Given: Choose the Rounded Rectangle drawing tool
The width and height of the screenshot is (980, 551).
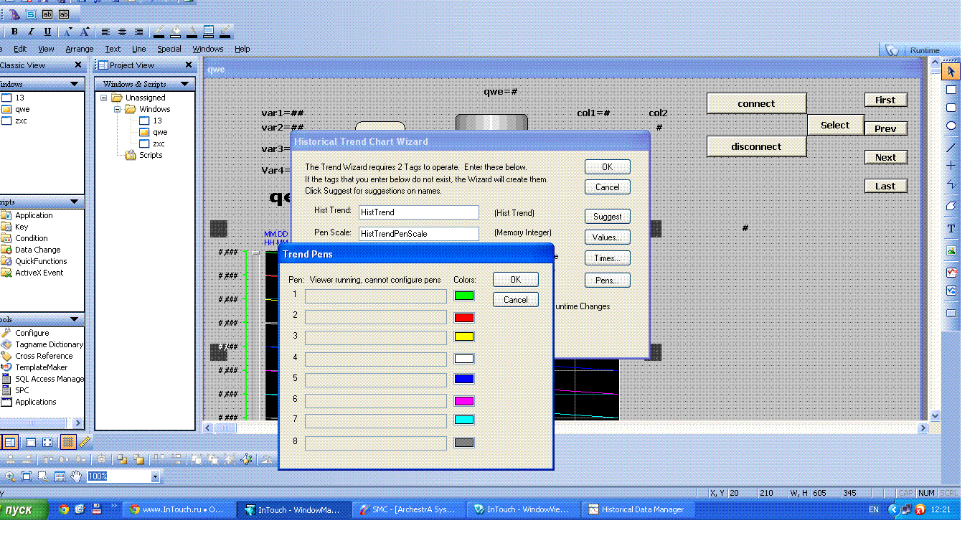Looking at the screenshot, I should pos(951,108).
